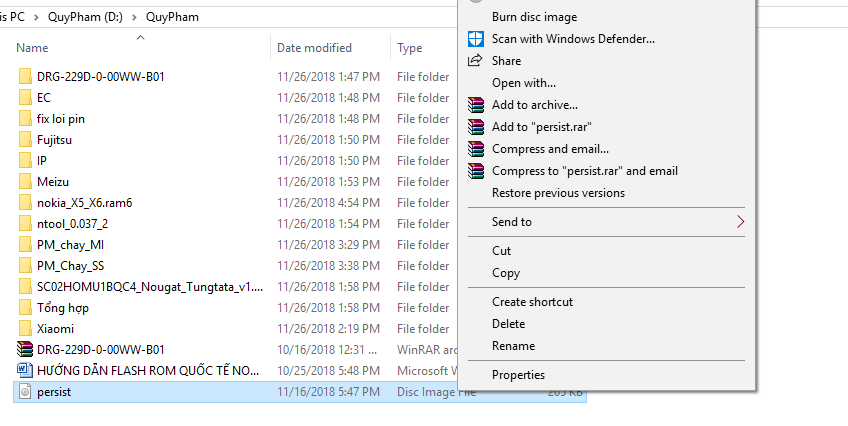Sort by Date modified column header
Image resolution: width=848 pixels, height=426 pixels.
tap(314, 48)
